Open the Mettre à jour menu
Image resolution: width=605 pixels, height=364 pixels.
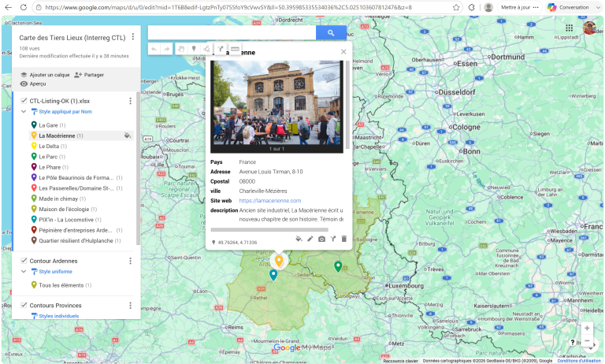[519, 7]
